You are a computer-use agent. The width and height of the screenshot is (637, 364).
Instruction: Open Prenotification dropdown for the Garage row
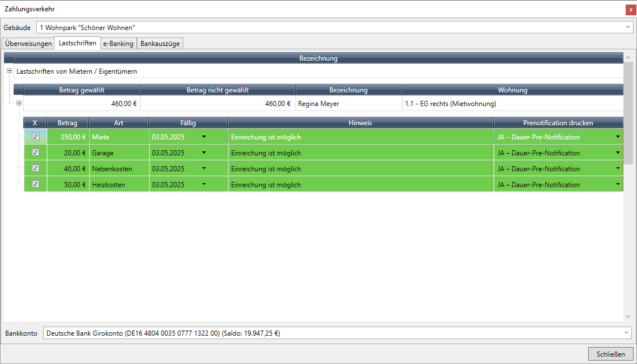tap(618, 153)
